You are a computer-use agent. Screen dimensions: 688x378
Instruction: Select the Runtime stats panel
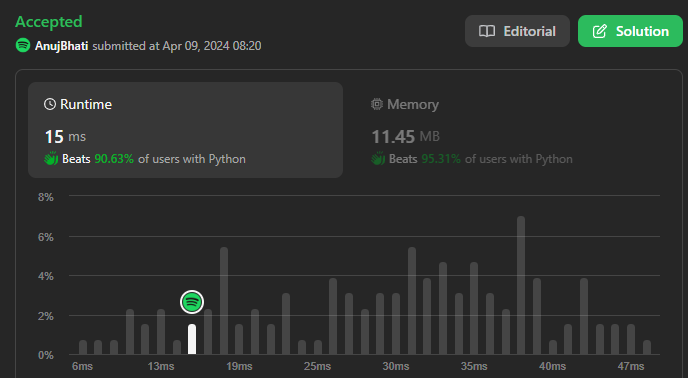(x=185, y=130)
